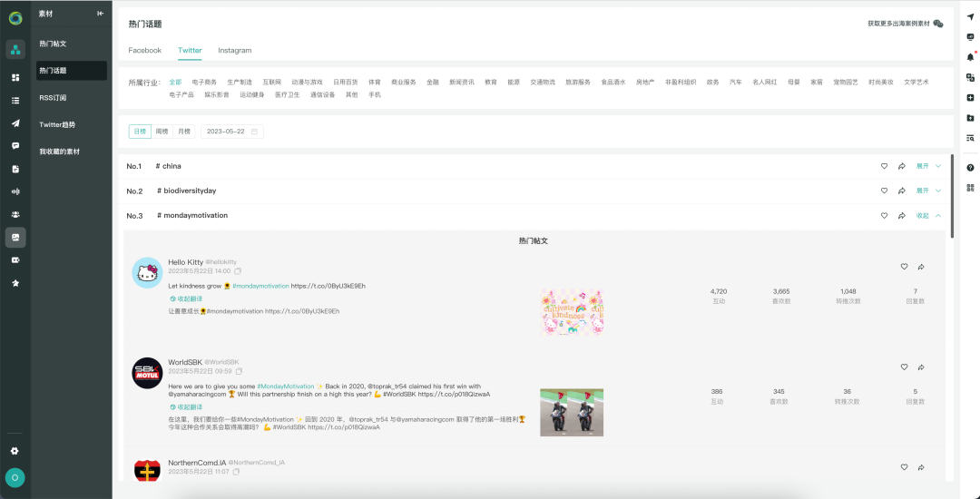Open the paper plane publish icon in left rail
Viewport: 980px width, 499px height.
point(15,123)
